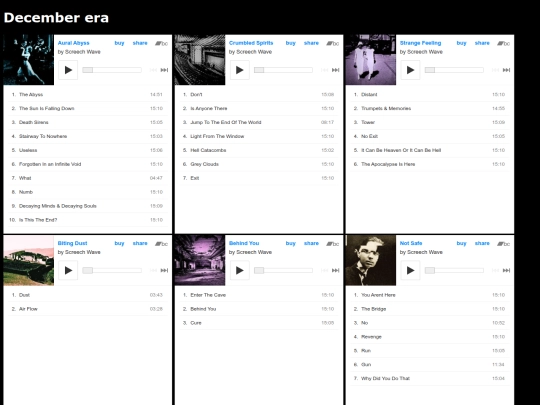Play the Biting Dust album

pos(68,270)
